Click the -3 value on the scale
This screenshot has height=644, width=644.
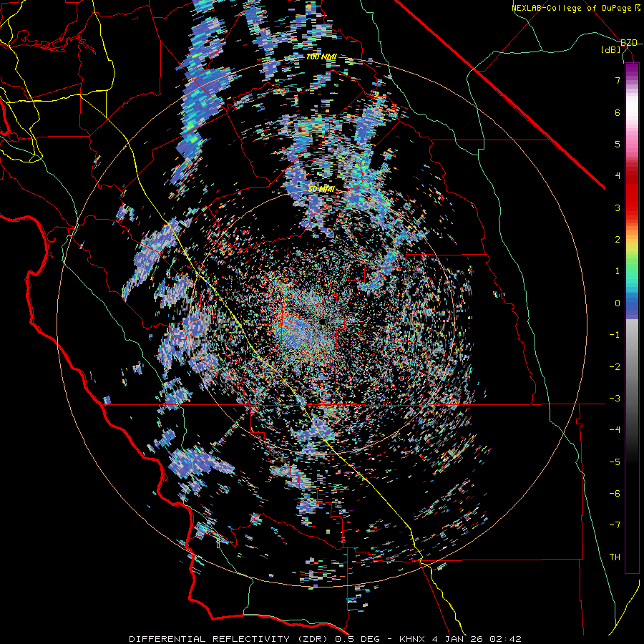615,399
